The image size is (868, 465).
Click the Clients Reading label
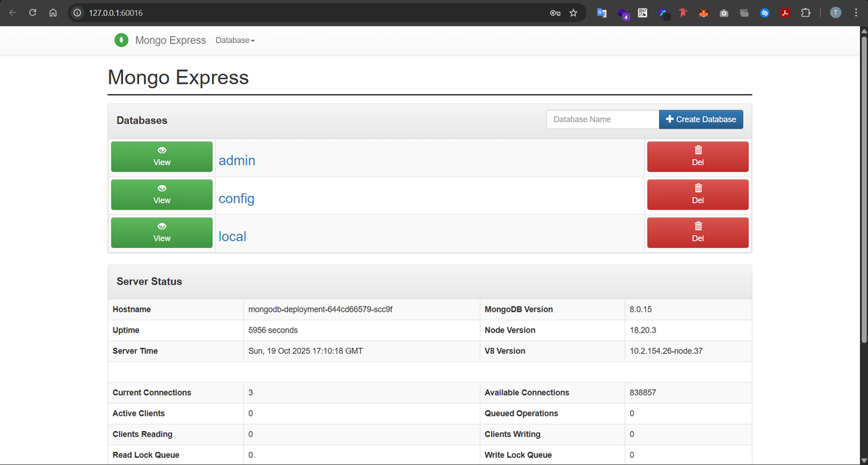coord(142,434)
